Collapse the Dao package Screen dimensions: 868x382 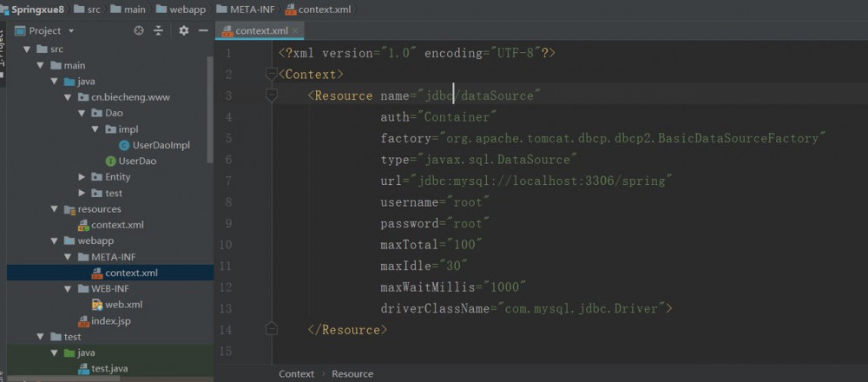82,113
